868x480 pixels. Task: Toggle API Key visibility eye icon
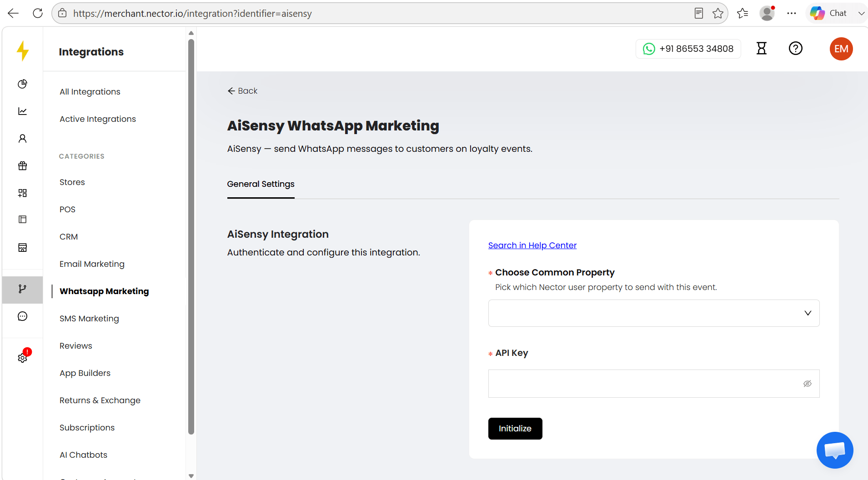tap(808, 384)
